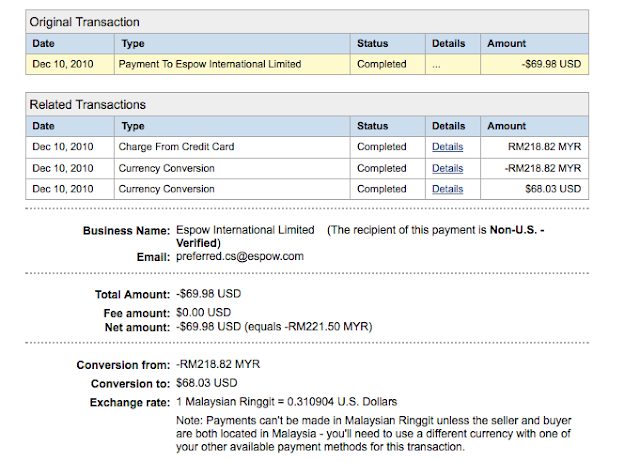Click the Fee amount value $0.00 USD
The image size is (640, 461).
pyautogui.click(x=204, y=313)
